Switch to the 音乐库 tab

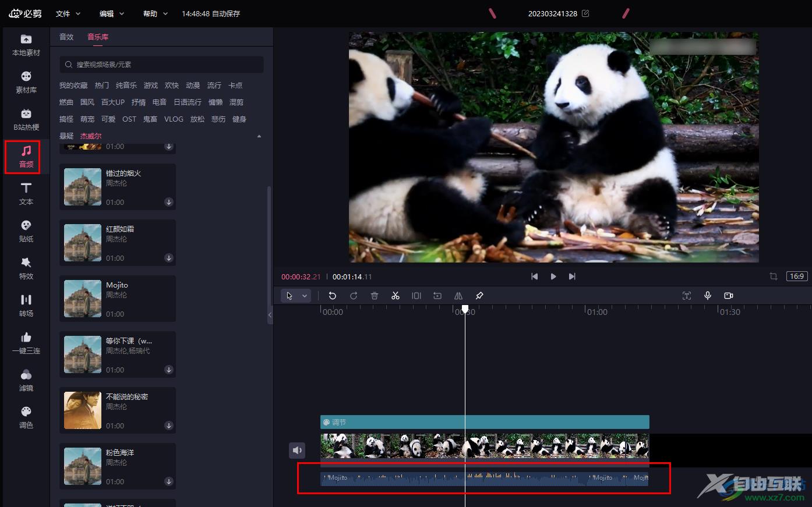(x=98, y=37)
